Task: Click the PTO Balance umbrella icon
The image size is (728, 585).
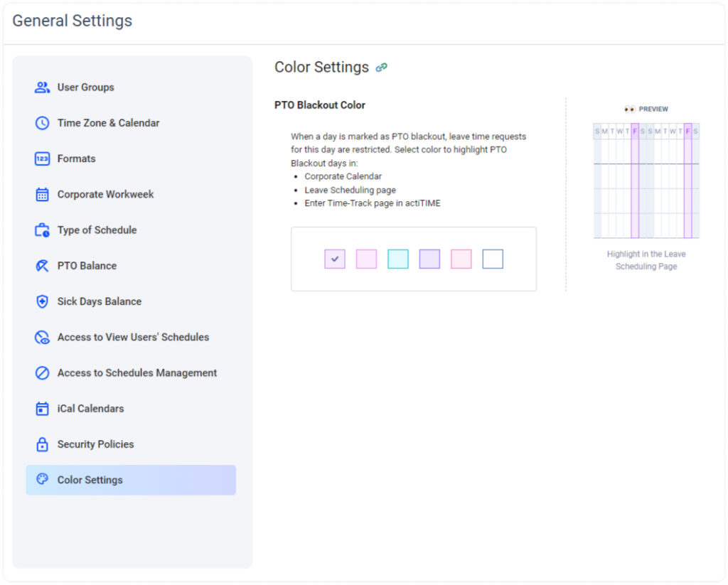Action: [x=42, y=266]
